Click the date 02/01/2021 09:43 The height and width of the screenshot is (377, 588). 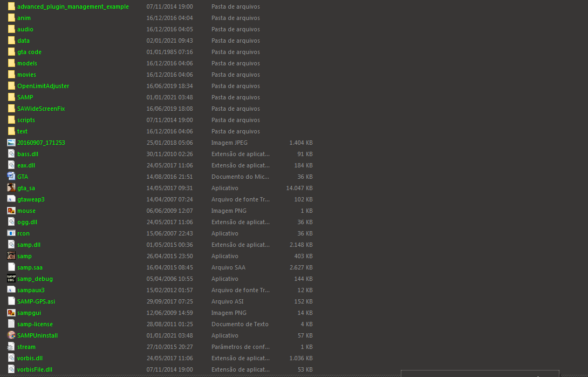point(169,40)
